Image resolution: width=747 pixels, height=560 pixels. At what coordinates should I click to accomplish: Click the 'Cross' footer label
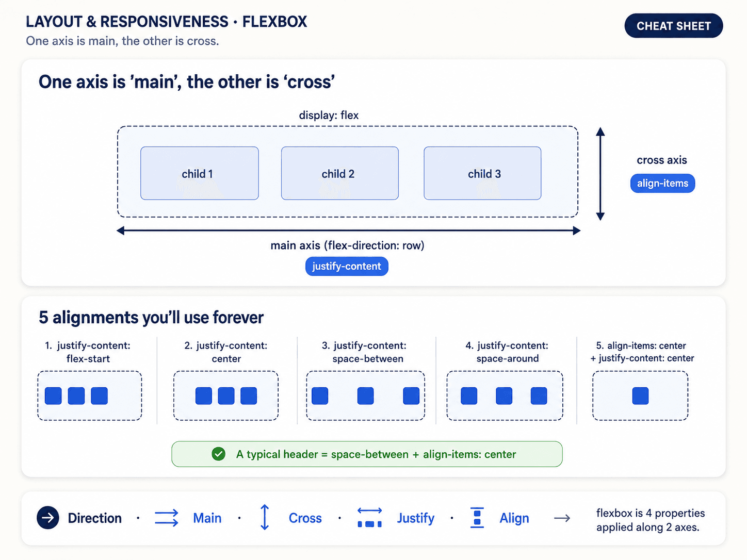coord(305,518)
